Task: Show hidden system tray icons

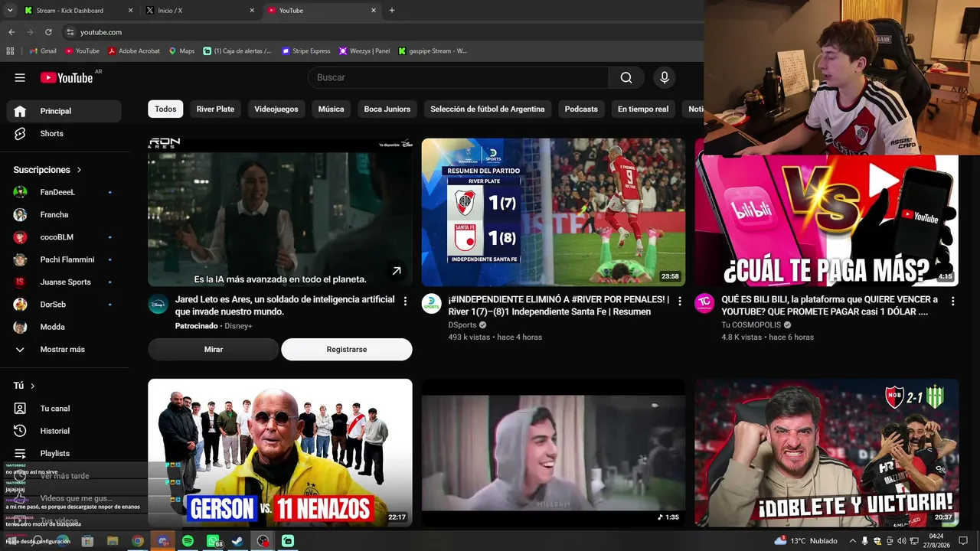Action: pos(853,541)
